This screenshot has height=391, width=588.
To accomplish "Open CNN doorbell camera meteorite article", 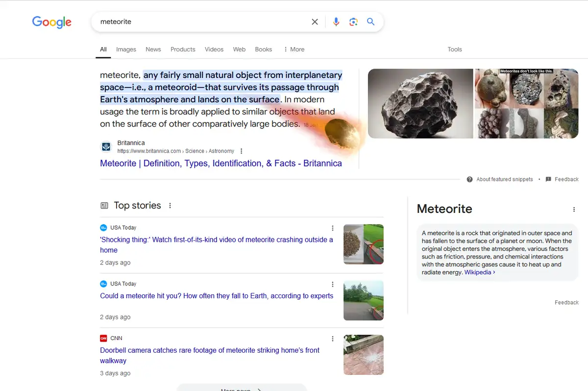I will tap(210, 355).
